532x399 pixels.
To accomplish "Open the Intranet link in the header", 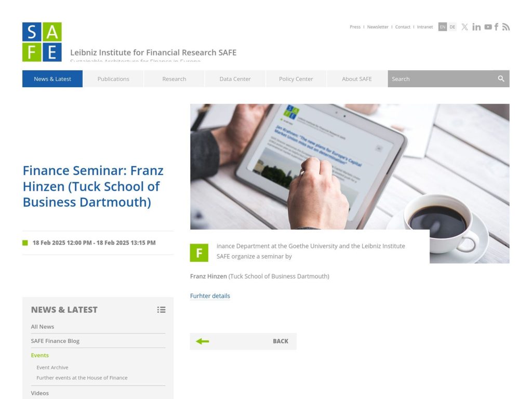I will [x=425, y=26].
